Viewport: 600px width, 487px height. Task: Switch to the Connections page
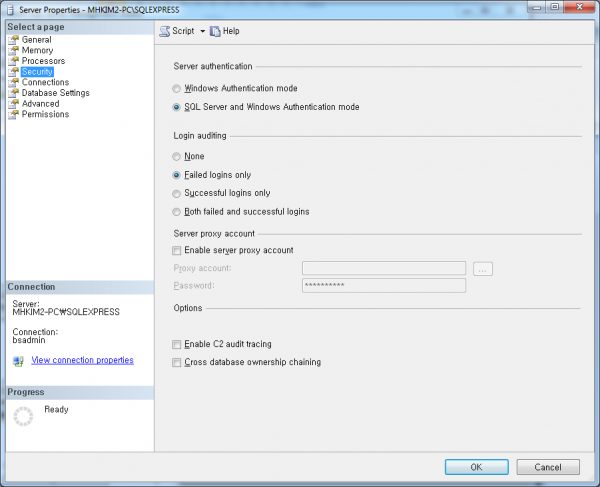pyautogui.click(x=45, y=82)
